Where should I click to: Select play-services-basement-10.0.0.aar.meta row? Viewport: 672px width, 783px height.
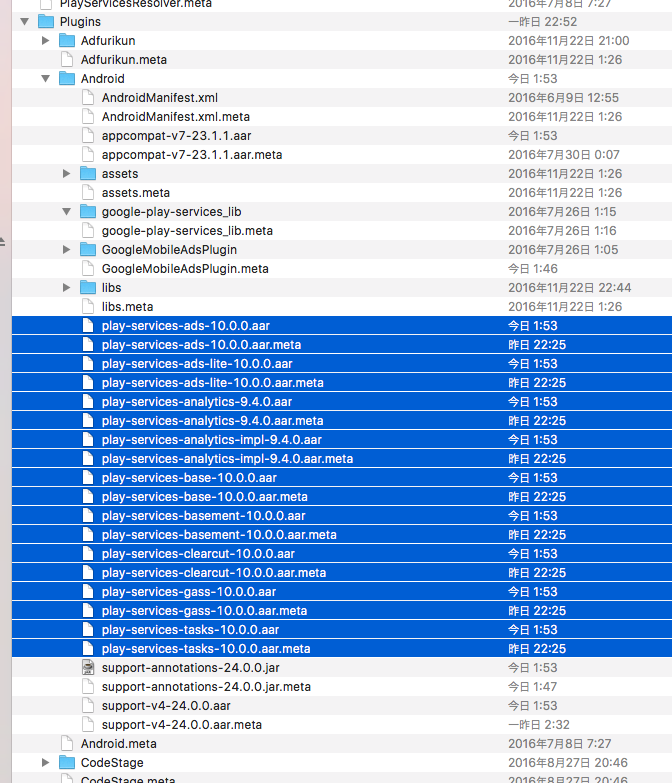pyautogui.click(x=342, y=534)
